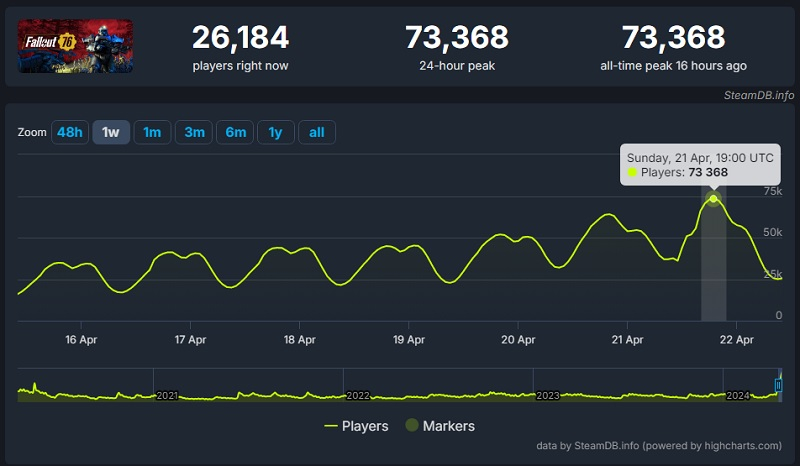Viewport: 800px width, 466px height.
Task: Click the 2022 label in navigator
Action: pyautogui.click(x=357, y=396)
